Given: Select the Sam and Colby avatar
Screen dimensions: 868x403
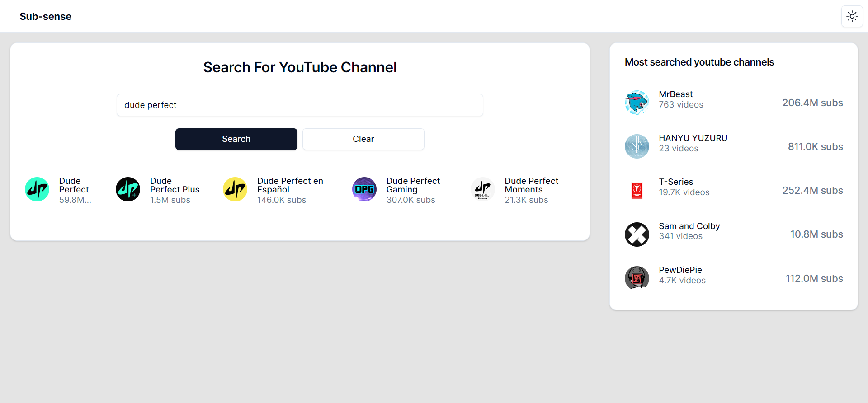Looking at the screenshot, I should [x=637, y=234].
